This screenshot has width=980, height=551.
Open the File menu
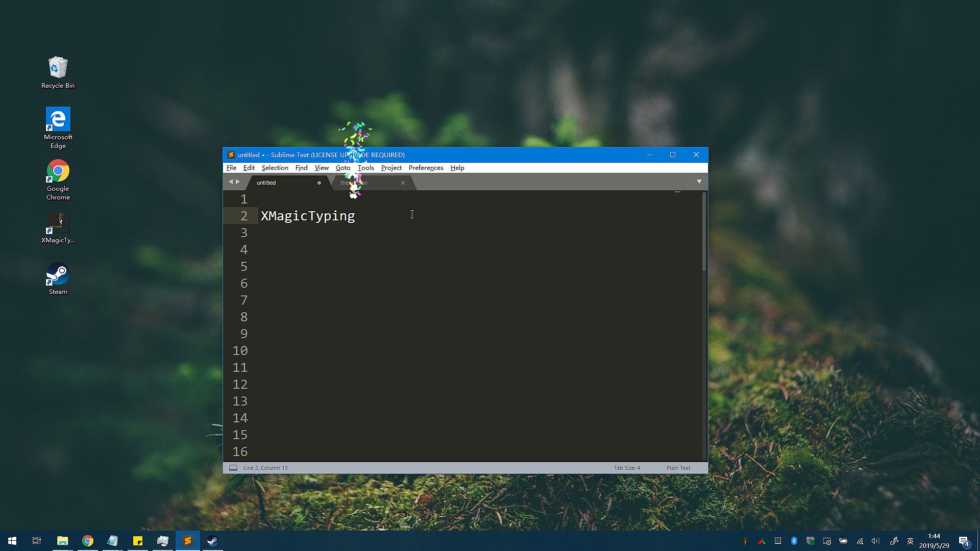pos(231,168)
